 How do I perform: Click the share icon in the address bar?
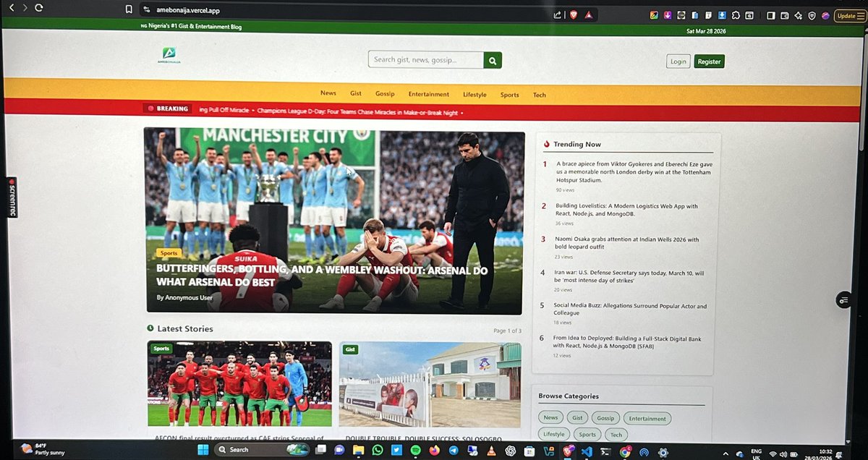point(557,14)
